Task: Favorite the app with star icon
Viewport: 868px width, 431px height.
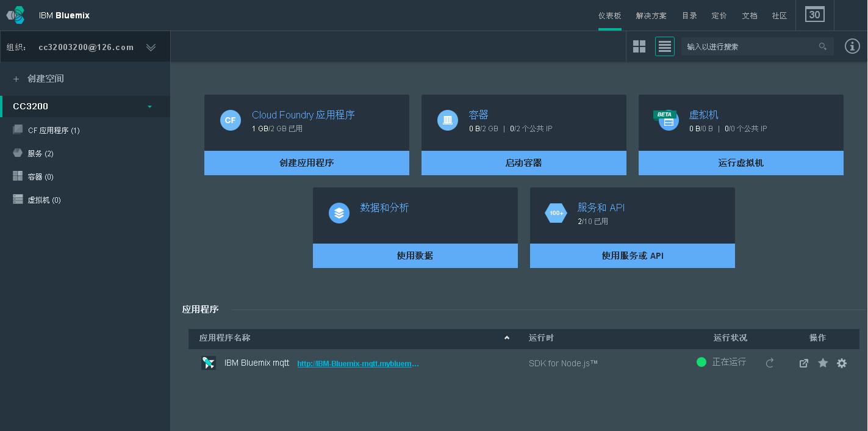Action: (823, 363)
